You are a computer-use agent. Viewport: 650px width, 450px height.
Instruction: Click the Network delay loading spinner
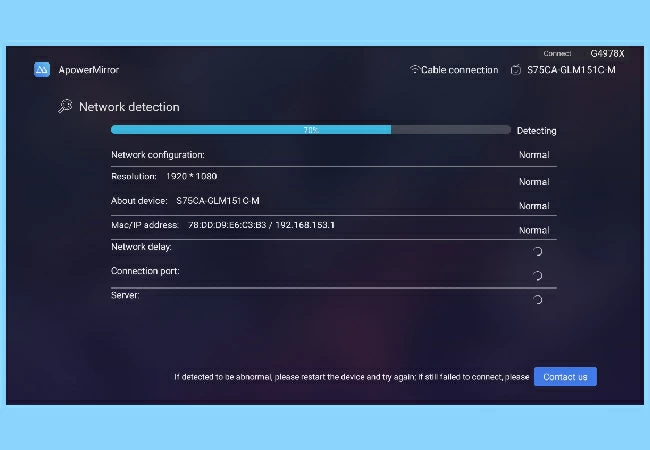[x=537, y=252]
